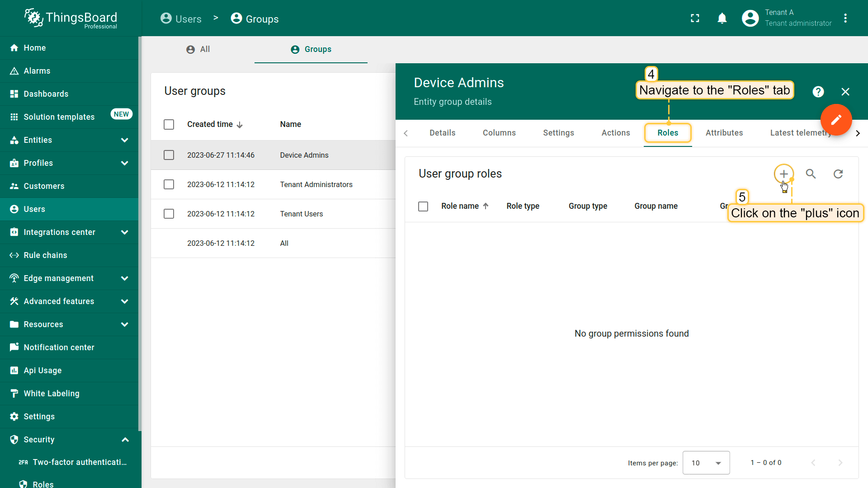
Task: Open Rule chains from sidebar
Action: point(45,255)
